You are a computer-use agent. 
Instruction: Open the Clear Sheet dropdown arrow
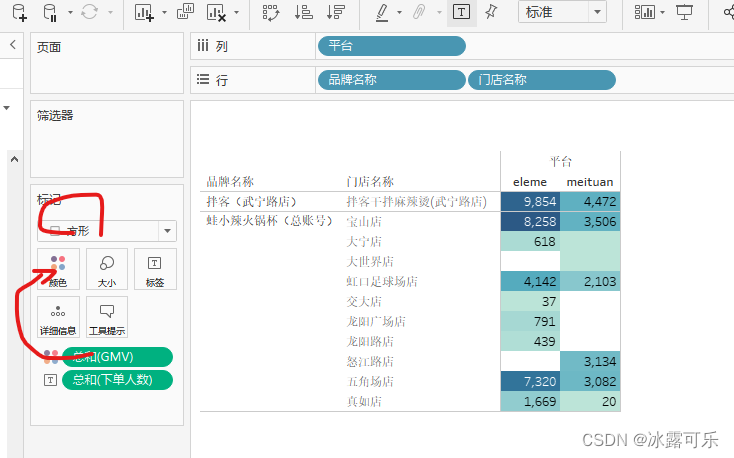[236, 12]
